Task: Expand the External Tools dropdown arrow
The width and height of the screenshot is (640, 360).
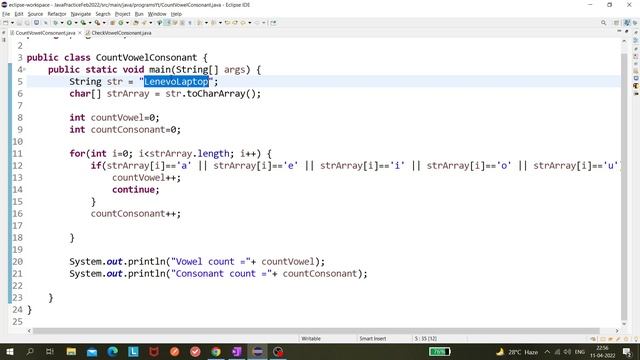Action: click(104, 23)
